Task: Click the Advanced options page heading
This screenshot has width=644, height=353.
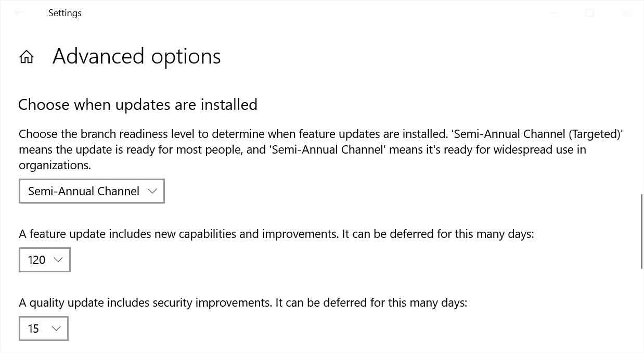Action: [x=136, y=56]
